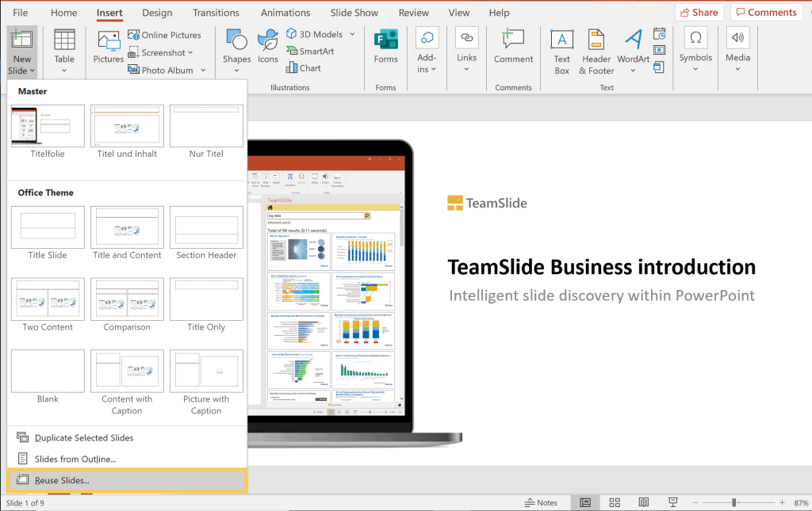812x511 pixels.
Task: Switch to Slide Sorter view
Action: (615, 503)
